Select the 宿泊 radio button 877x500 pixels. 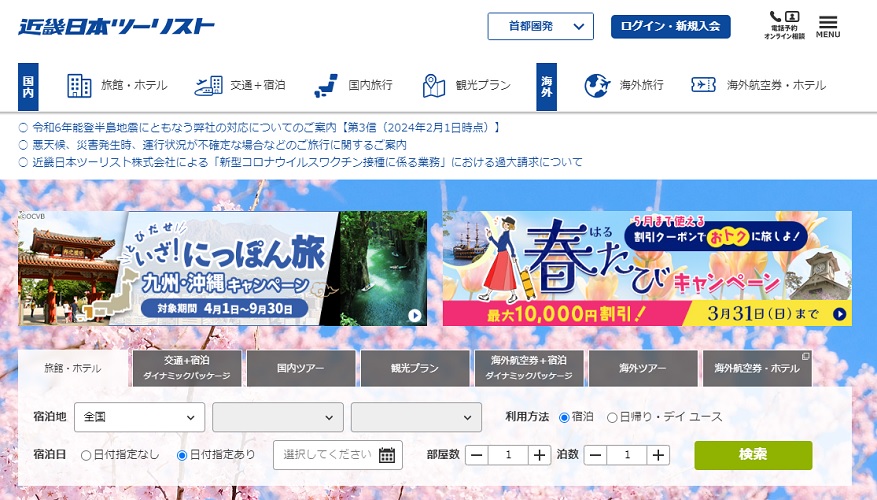tap(564, 417)
